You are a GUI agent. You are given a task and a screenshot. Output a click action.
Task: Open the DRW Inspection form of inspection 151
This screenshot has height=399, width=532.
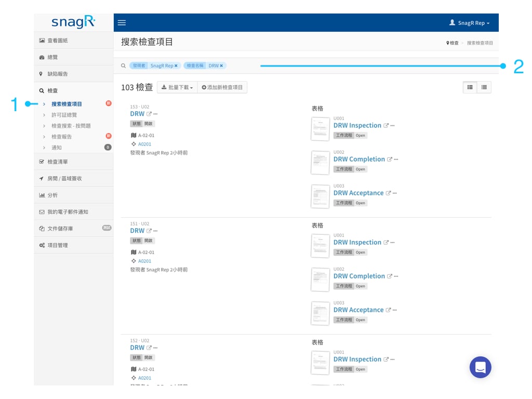pos(357,242)
